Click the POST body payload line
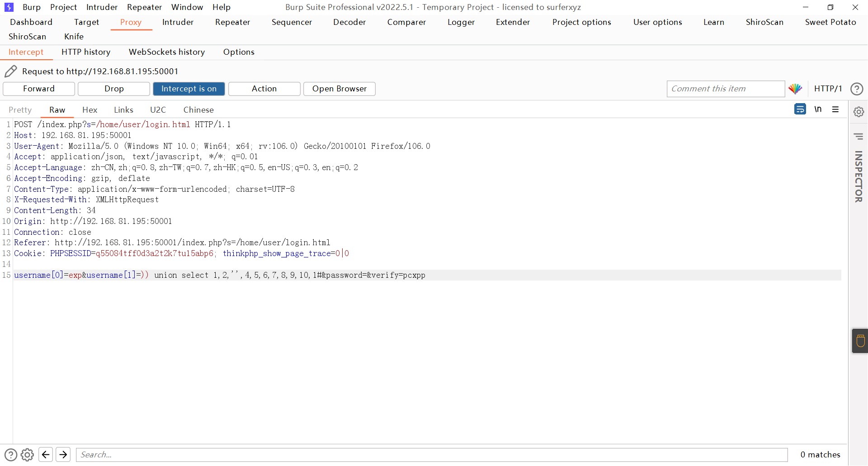Screen dimensions: 868x466 click(x=220, y=275)
